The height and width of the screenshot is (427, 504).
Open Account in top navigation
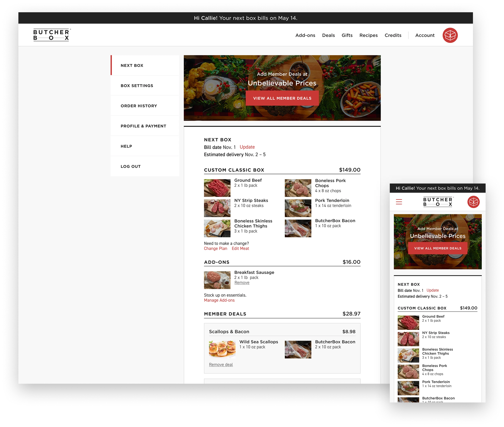click(x=424, y=35)
